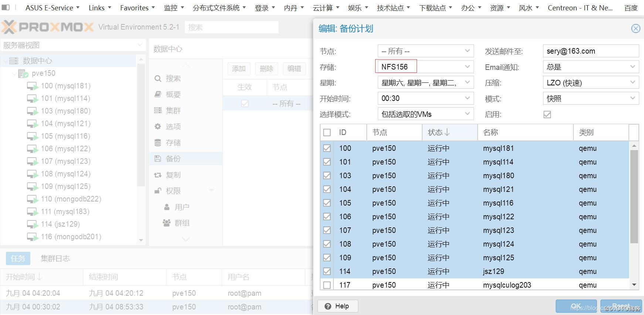Click the server icon beside 集群

pos(158,110)
